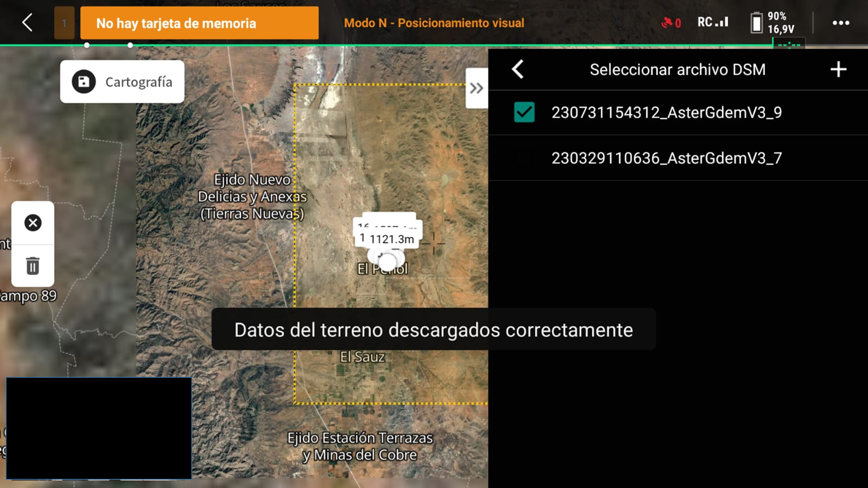Select the 230329110636_AsterGdemV3_7 file row
Viewport: 868px width, 488px height.
click(x=678, y=158)
